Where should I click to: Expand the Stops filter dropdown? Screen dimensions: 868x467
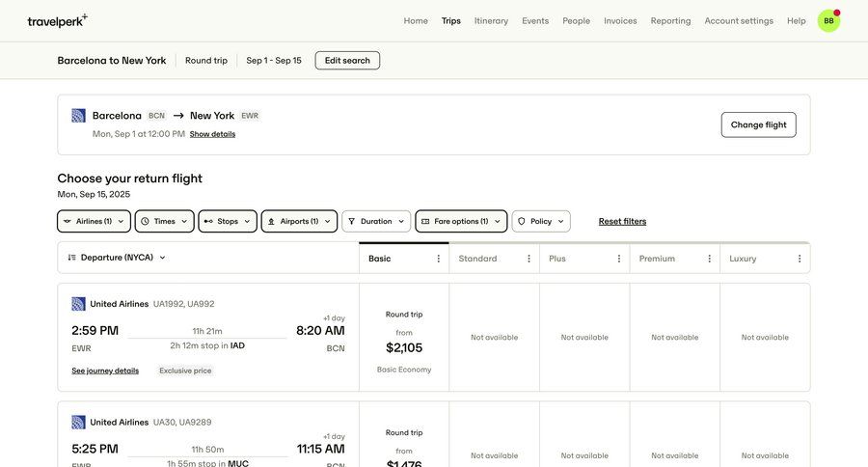point(228,221)
